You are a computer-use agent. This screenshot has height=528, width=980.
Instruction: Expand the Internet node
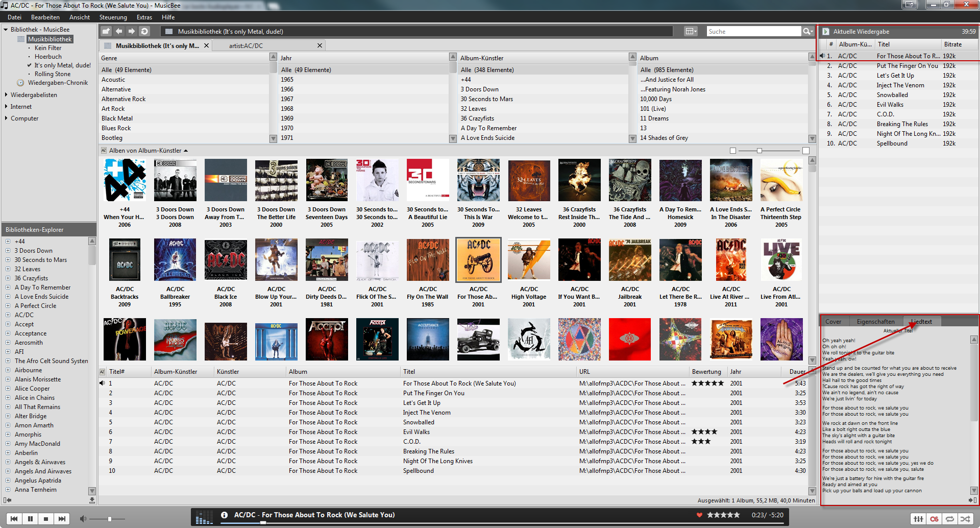(6, 106)
